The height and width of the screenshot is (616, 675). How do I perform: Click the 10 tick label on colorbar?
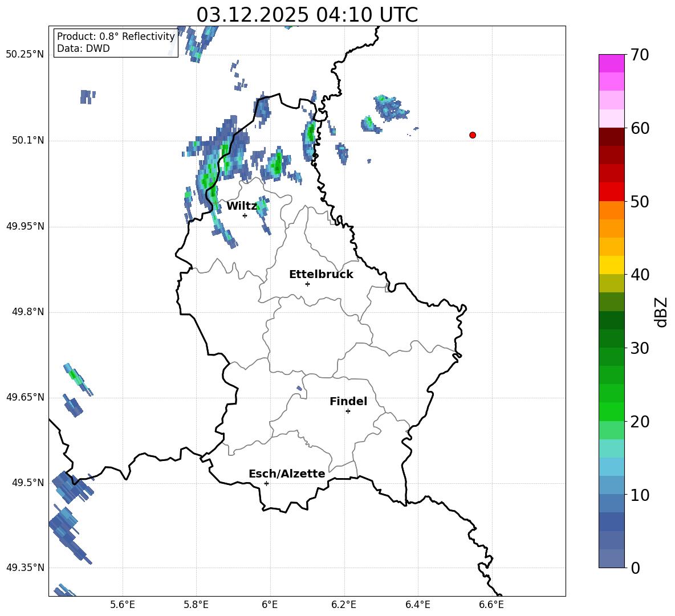tap(640, 495)
